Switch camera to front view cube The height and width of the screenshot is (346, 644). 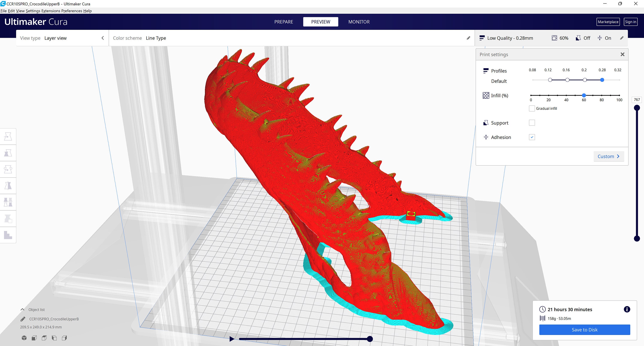pyautogui.click(x=34, y=338)
